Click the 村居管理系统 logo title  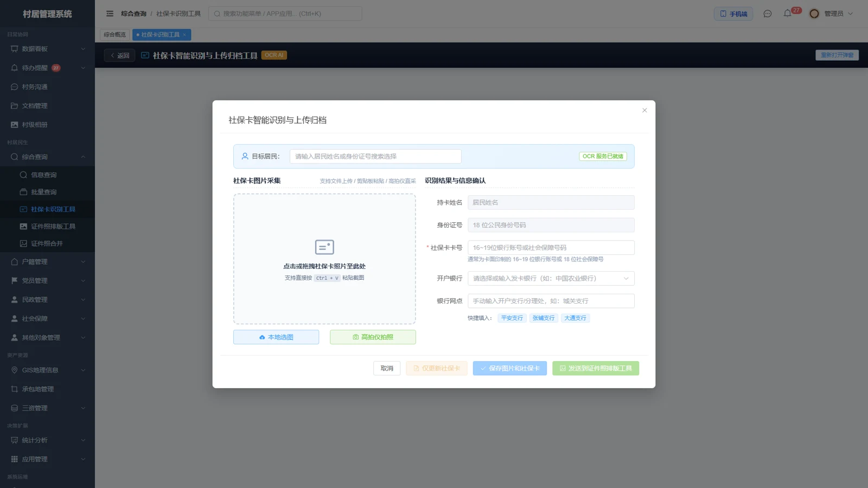click(x=47, y=14)
